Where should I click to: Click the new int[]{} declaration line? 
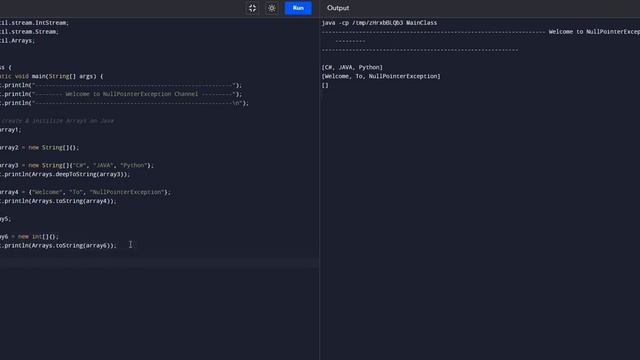29,237
